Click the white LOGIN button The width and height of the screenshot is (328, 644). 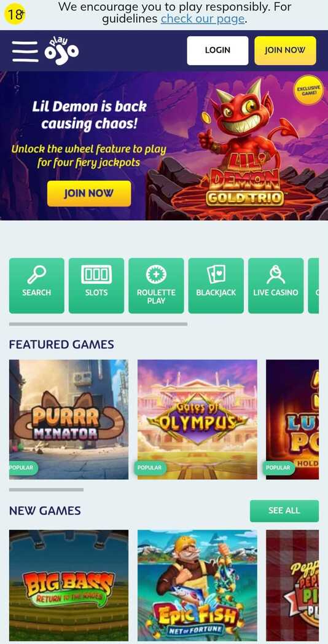[x=217, y=50]
